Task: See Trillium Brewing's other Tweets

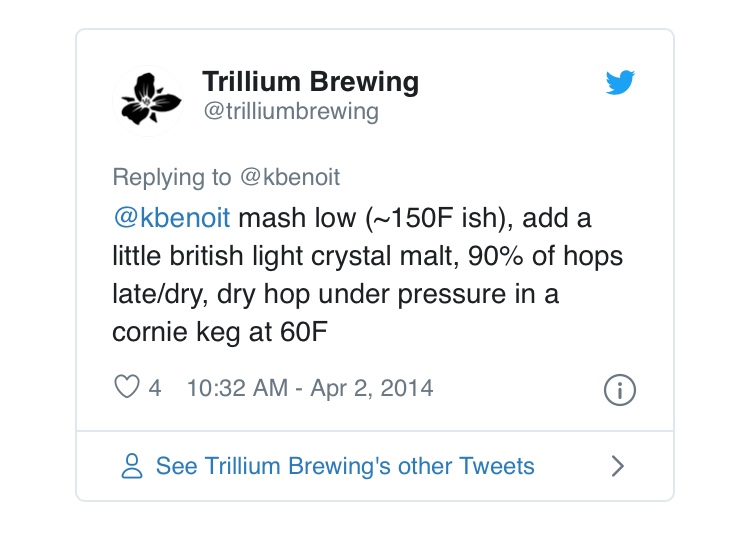Action: click(x=345, y=466)
